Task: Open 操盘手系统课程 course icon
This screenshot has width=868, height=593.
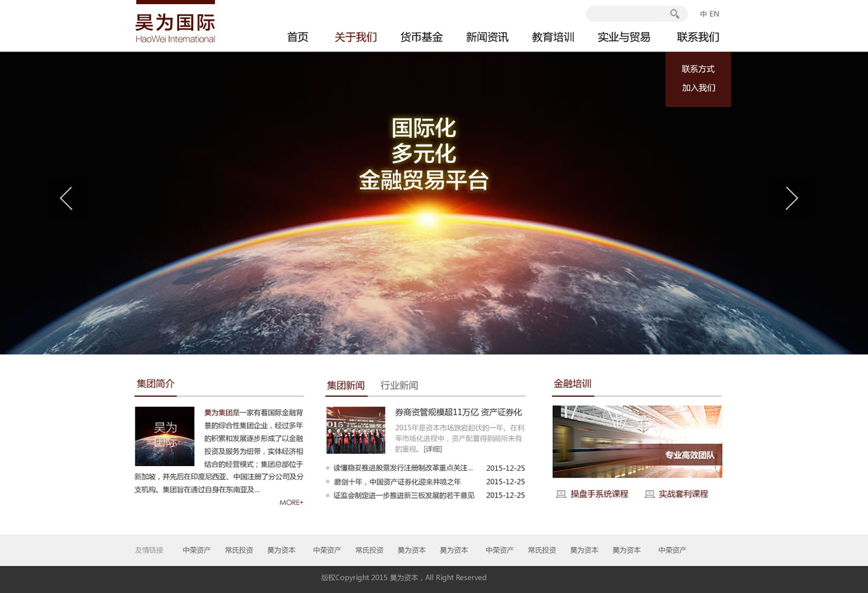Action: point(561,494)
